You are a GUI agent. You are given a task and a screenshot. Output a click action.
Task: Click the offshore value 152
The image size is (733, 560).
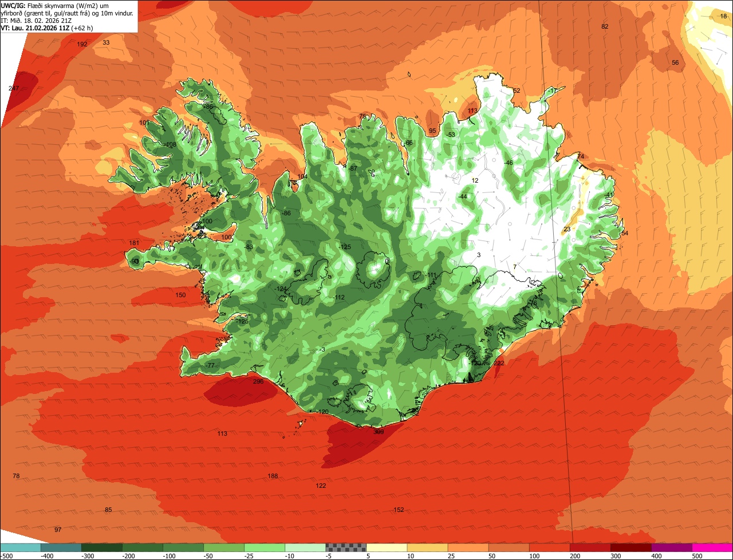pyautogui.click(x=399, y=510)
